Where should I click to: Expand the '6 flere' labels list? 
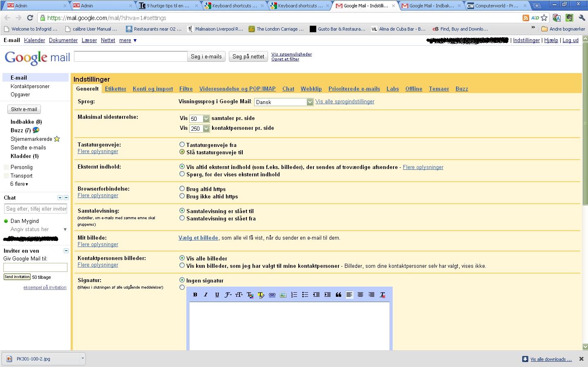(x=19, y=184)
